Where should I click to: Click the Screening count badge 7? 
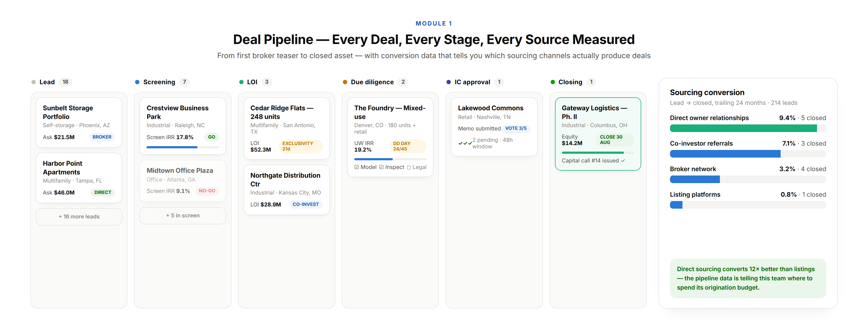(x=184, y=82)
